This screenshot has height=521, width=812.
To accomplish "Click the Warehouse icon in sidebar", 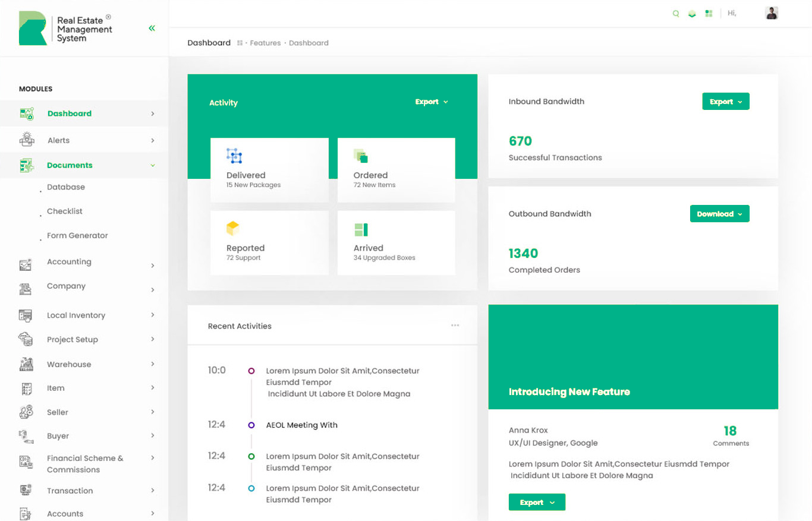I will [x=26, y=364].
